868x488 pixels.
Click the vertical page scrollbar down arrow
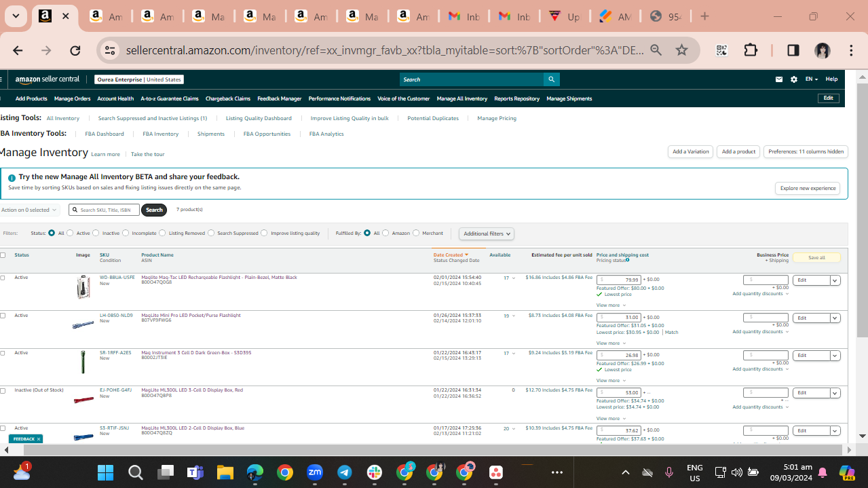click(862, 436)
